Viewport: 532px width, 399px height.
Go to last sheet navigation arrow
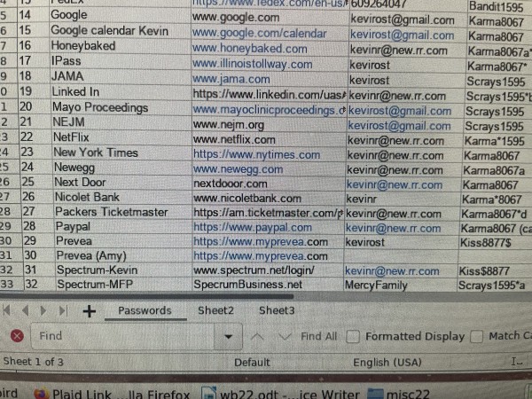62,311
